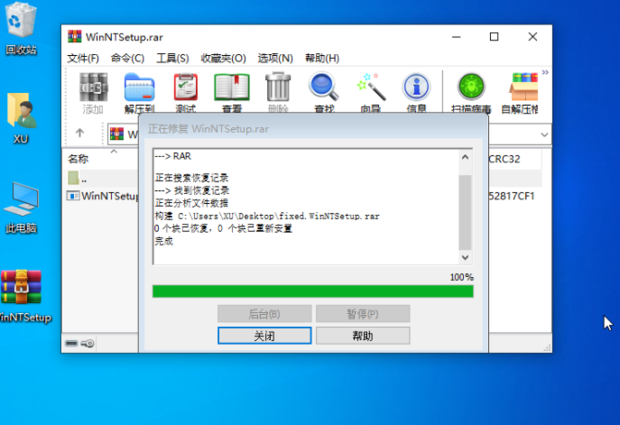Minimize the WinNTSetup.rar window
This screenshot has width=620, height=425.
[x=456, y=37]
